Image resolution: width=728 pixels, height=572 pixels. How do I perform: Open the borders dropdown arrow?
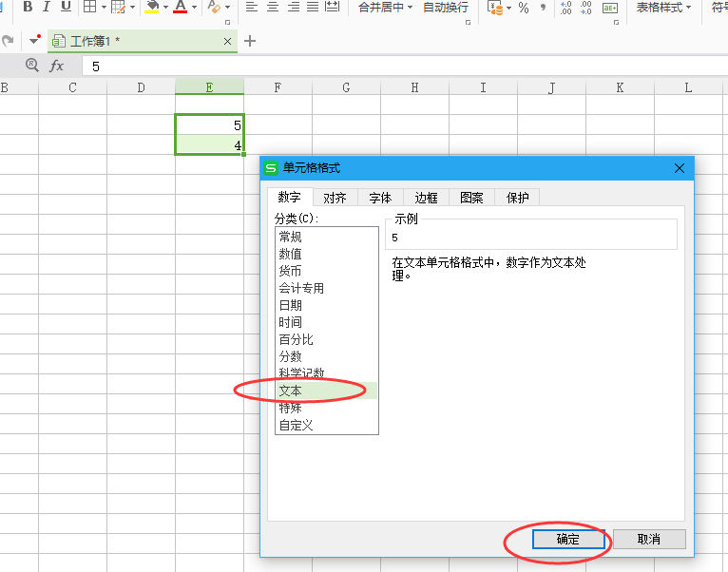104,7
